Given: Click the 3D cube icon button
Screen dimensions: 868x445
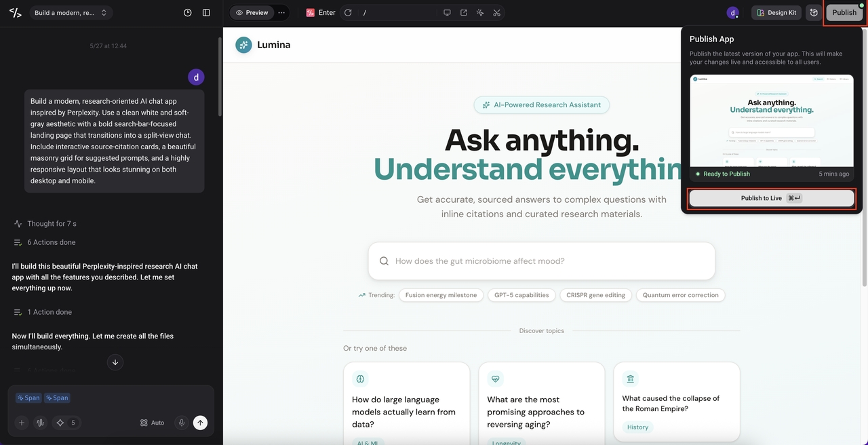Looking at the screenshot, I should [x=814, y=13].
